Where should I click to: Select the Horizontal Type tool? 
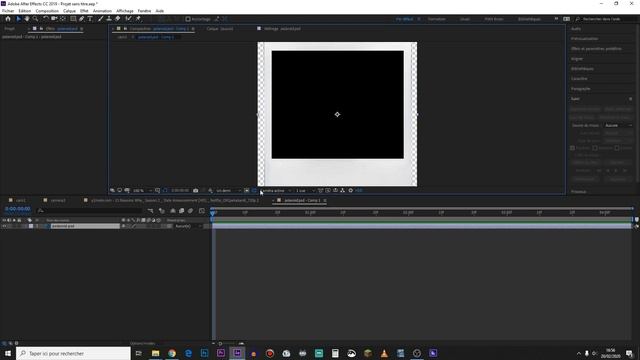pyautogui.click(x=90, y=19)
